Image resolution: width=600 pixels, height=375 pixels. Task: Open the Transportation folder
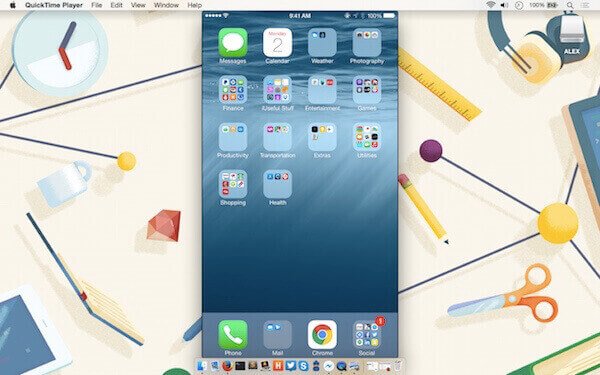[277, 137]
